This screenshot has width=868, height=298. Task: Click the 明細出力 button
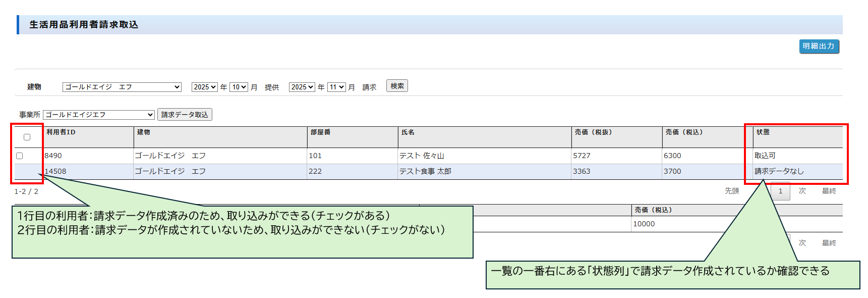click(x=819, y=46)
